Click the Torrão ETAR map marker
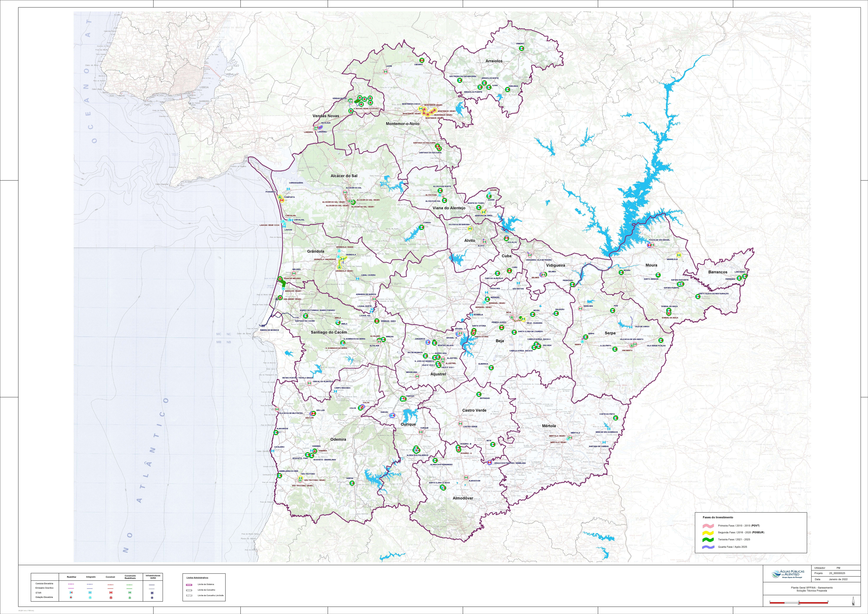This screenshot has width=868, height=614. pos(422,227)
